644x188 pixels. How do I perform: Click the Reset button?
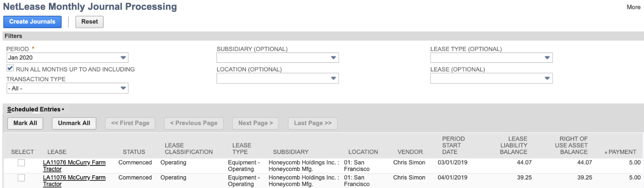point(89,22)
